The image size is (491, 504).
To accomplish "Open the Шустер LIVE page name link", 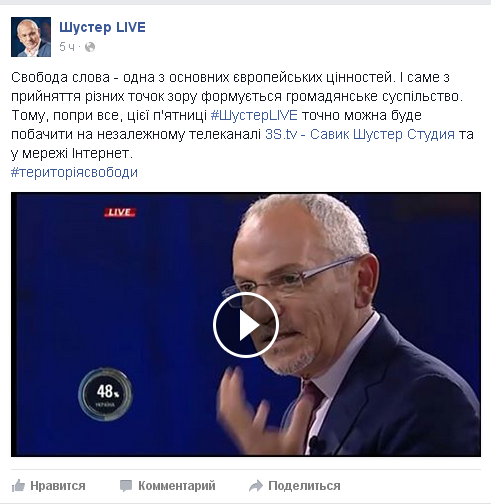I will (102, 27).
